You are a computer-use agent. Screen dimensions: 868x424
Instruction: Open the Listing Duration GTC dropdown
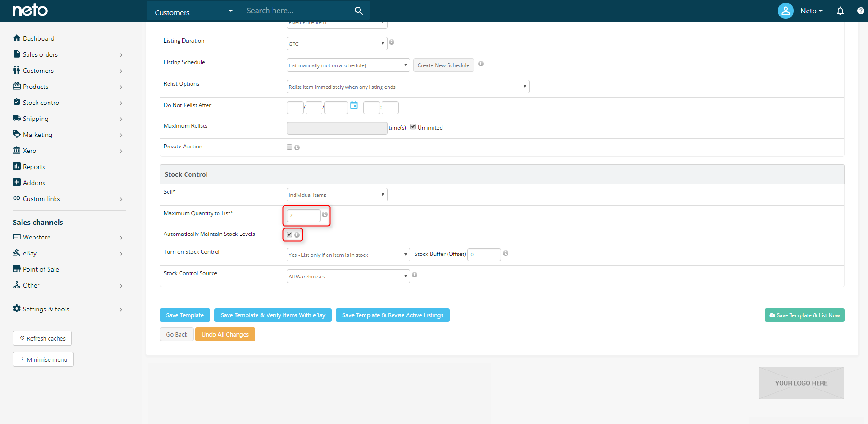pos(337,43)
